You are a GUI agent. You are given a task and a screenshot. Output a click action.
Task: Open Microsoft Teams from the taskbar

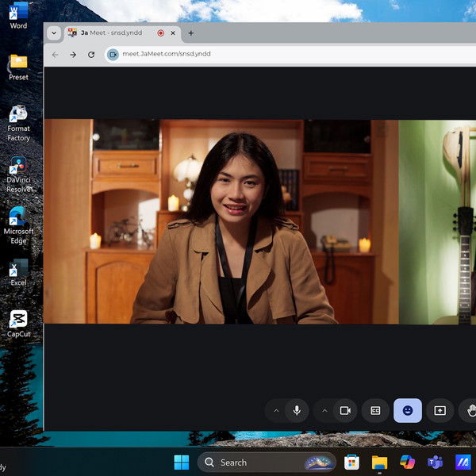[435, 462]
